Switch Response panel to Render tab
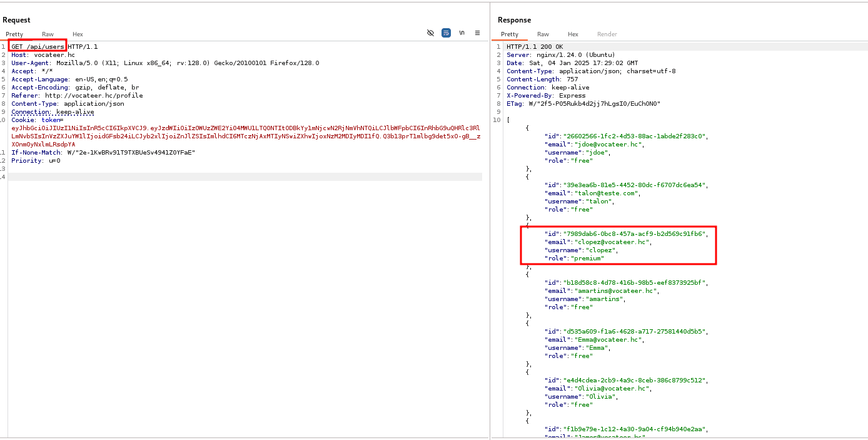Image resolution: width=868 pixels, height=440 pixels. 607,34
